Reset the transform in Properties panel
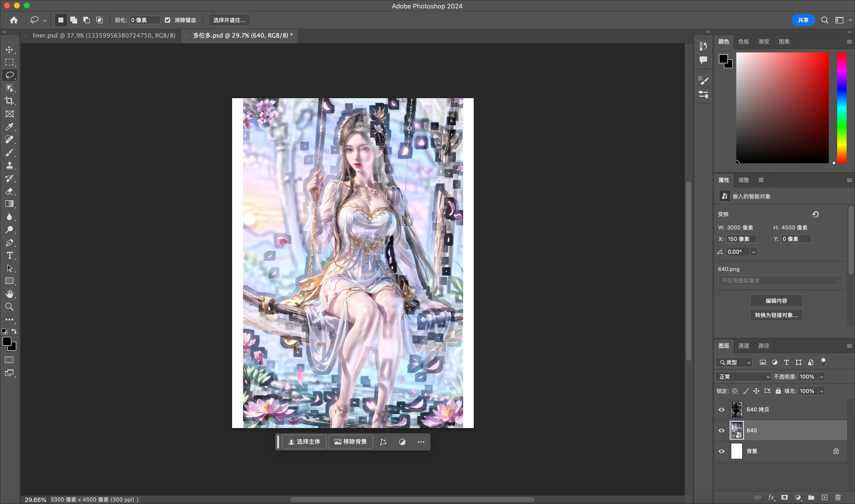855x504 pixels. [x=815, y=214]
